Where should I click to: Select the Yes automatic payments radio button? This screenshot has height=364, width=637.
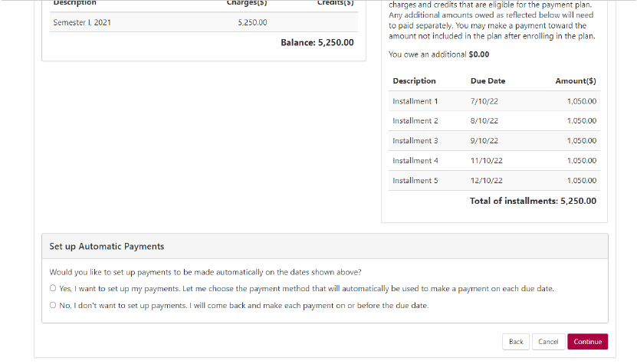53,289
